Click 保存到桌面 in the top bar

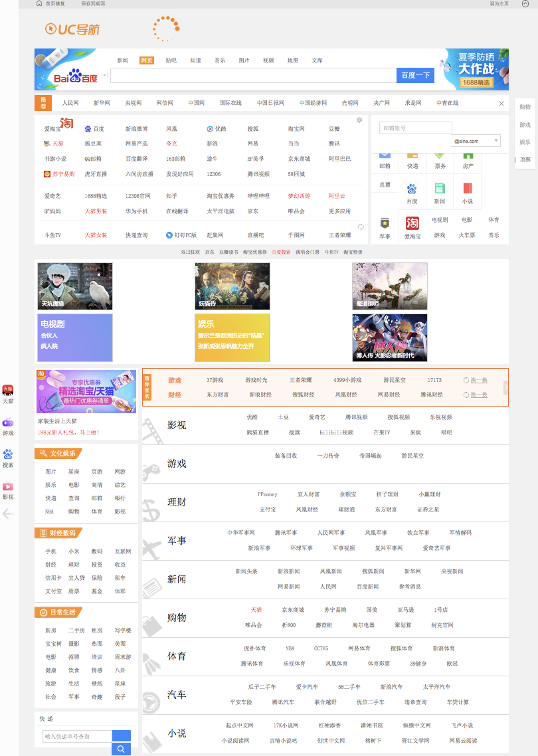(x=93, y=3)
